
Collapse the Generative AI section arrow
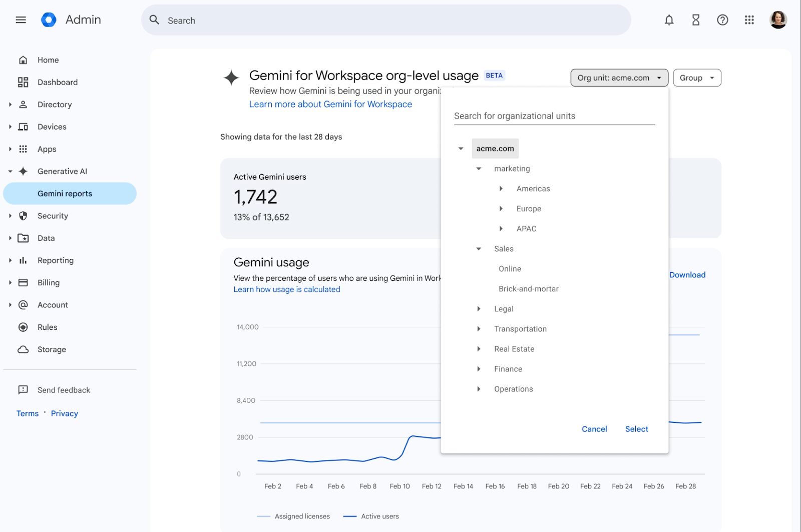coord(10,171)
